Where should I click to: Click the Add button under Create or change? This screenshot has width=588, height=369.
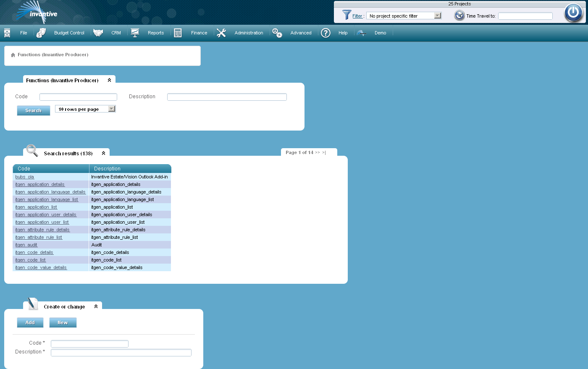pos(30,322)
